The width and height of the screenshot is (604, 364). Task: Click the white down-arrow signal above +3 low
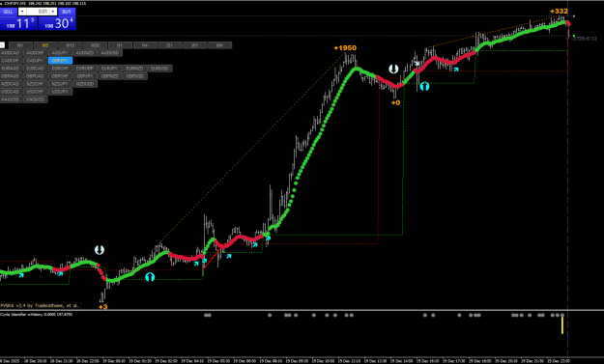[100, 250]
